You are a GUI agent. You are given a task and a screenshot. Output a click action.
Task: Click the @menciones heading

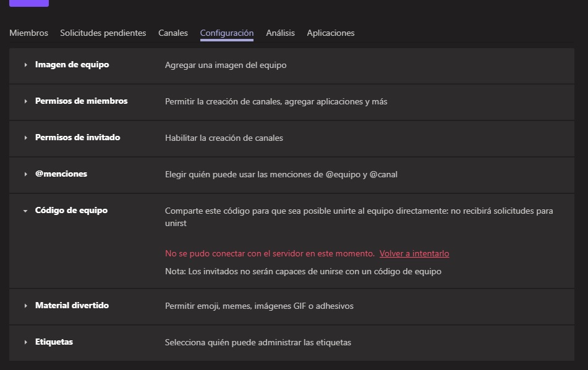click(x=61, y=174)
